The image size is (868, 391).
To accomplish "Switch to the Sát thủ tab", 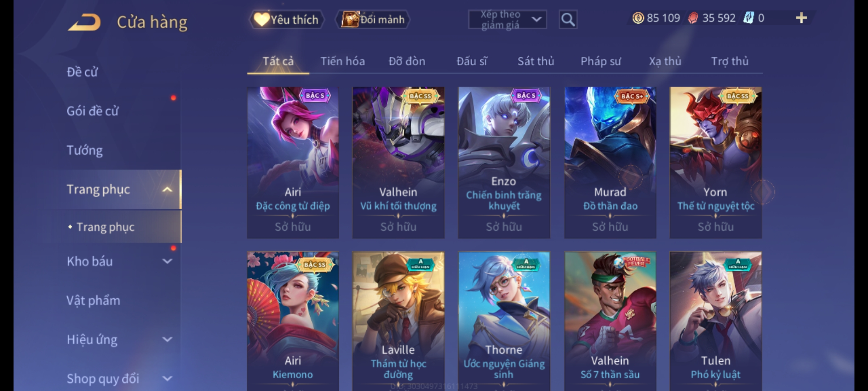I will pyautogui.click(x=536, y=61).
